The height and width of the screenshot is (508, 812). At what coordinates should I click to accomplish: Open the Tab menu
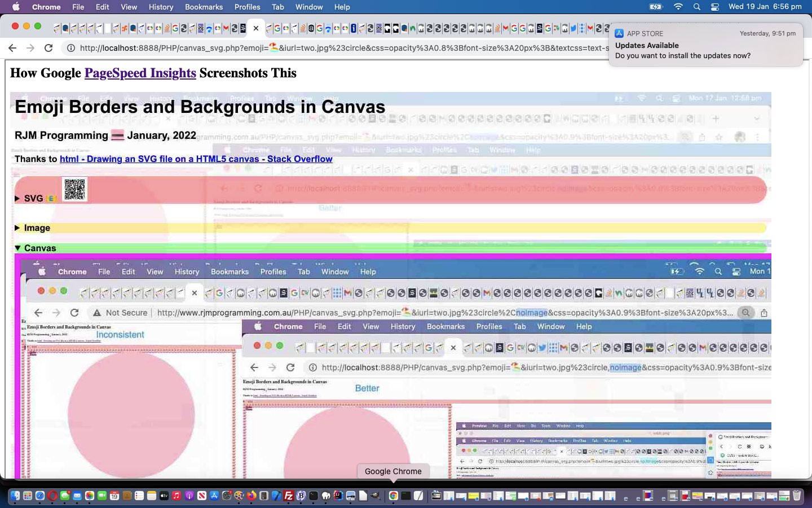277,7
